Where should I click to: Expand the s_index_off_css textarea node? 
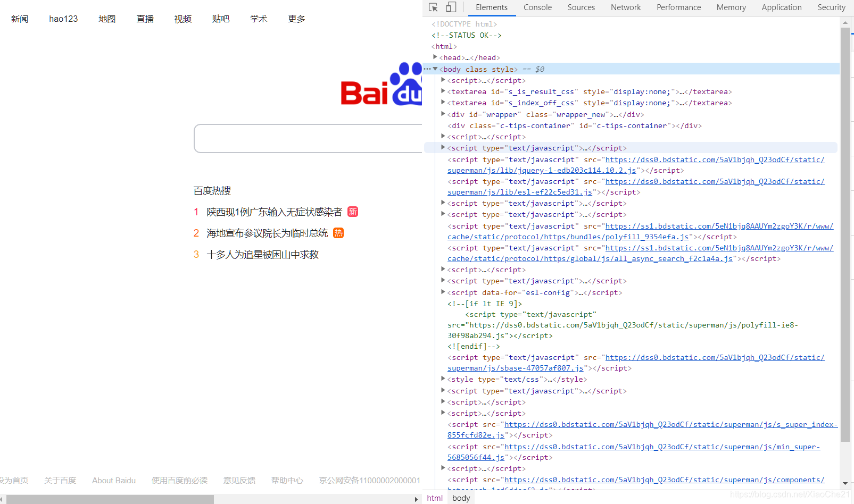coord(443,102)
